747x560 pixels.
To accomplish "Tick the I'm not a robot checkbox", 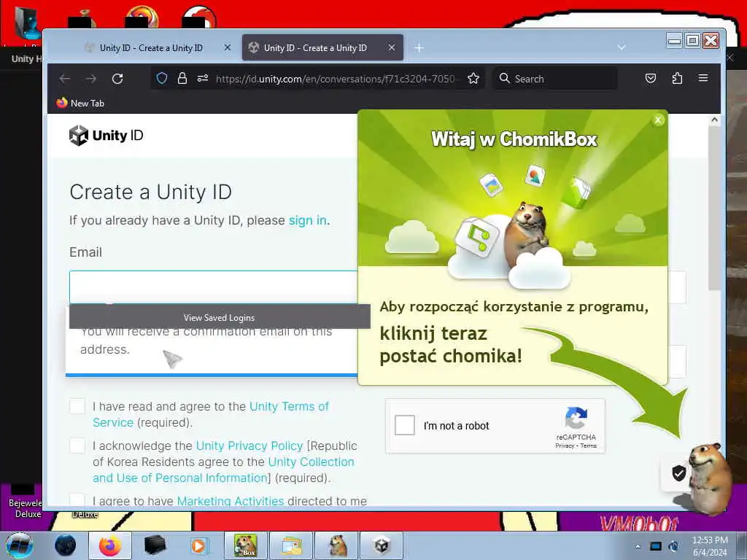I will pyautogui.click(x=405, y=425).
